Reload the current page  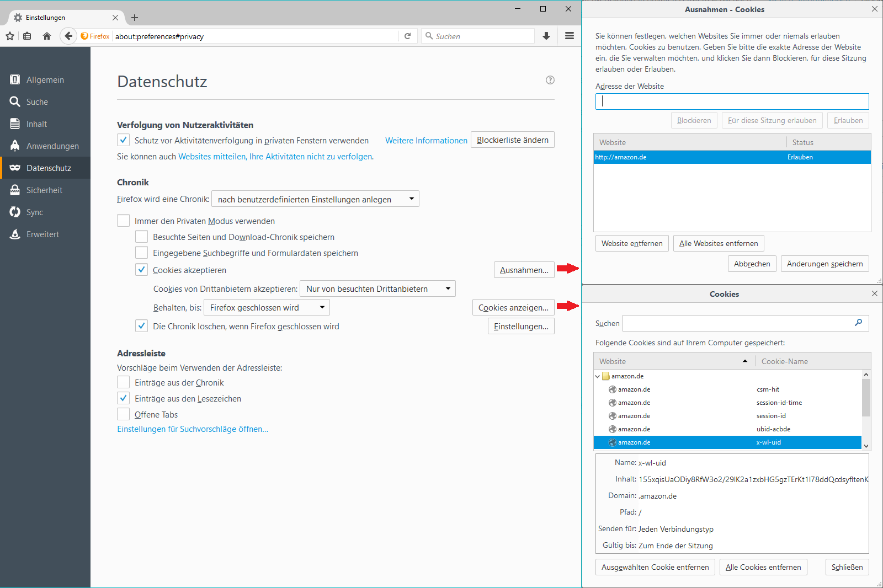point(407,36)
